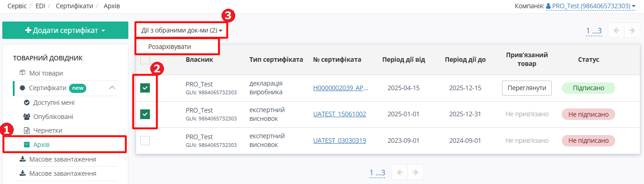Click the Прив'язаний товар column header
Screen dimensions: 644x184
[x=527, y=60]
